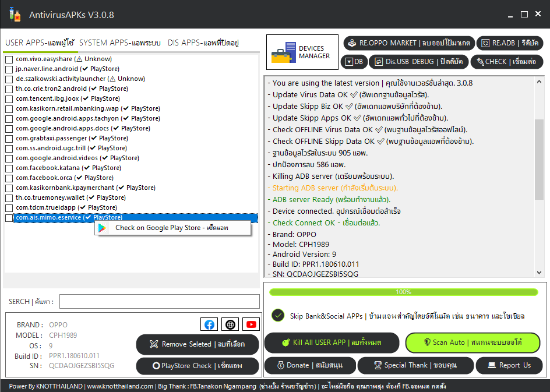
Task: Click the www.knotthailand.com footer text
Action: point(120,386)
